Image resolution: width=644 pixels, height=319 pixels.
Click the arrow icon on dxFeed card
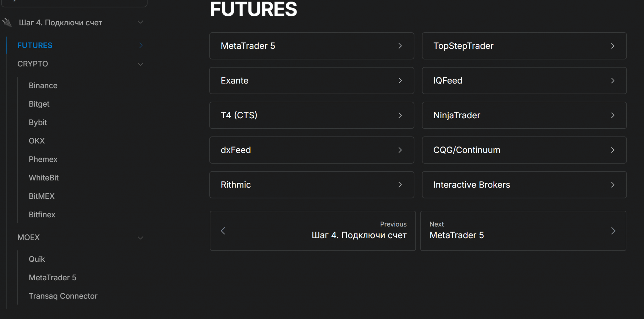coord(400,150)
